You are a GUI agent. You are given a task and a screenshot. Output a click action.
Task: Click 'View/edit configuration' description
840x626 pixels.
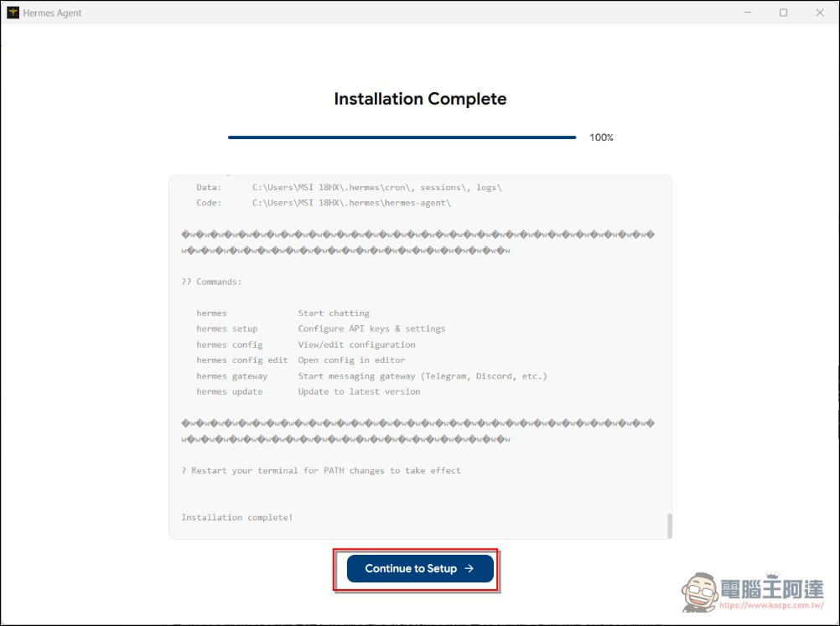point(357,345)
